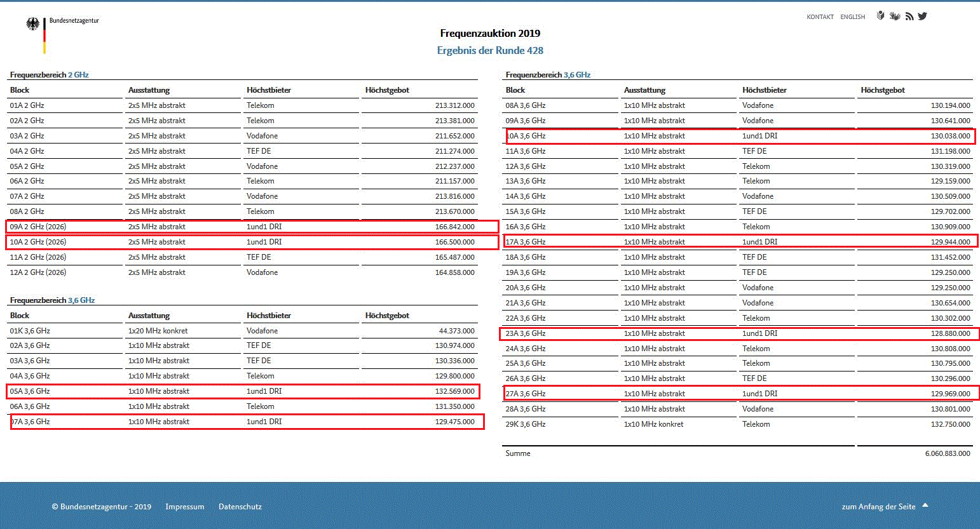Select the bid value 213.381.000
980x529 pixels.
coord(455,121)
